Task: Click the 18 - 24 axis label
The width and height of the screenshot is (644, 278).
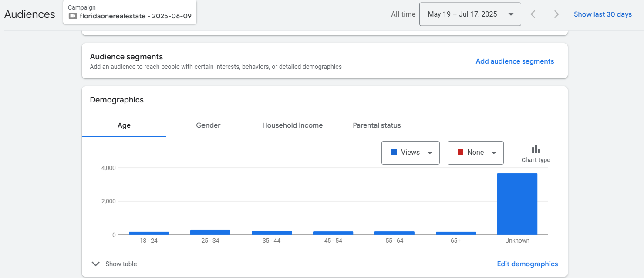Action: tap(149, 241)
